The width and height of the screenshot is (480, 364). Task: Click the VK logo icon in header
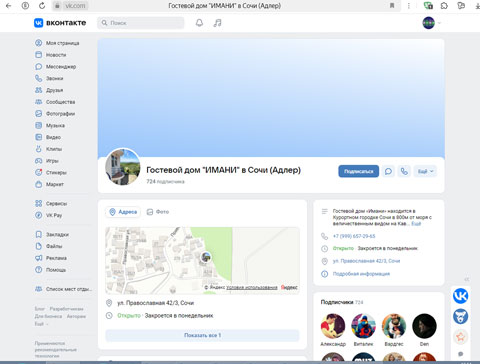(x=39, y=23)
